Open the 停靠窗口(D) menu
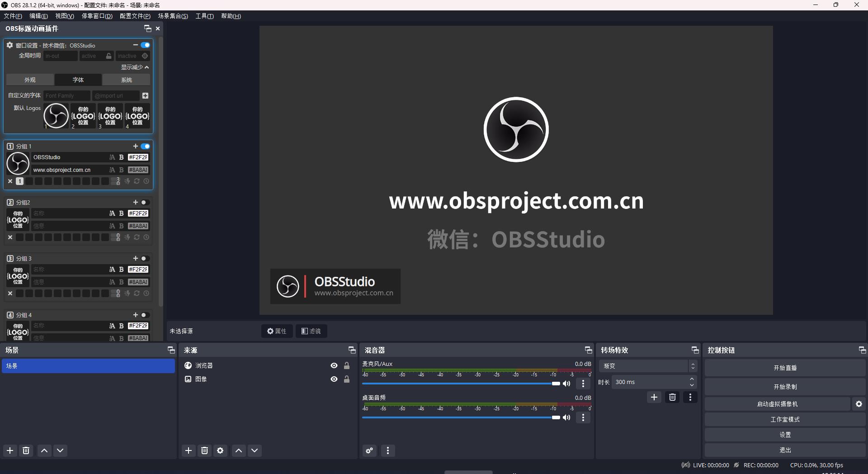The height and width of the screenshot is (474, 868). click(97, 16)
